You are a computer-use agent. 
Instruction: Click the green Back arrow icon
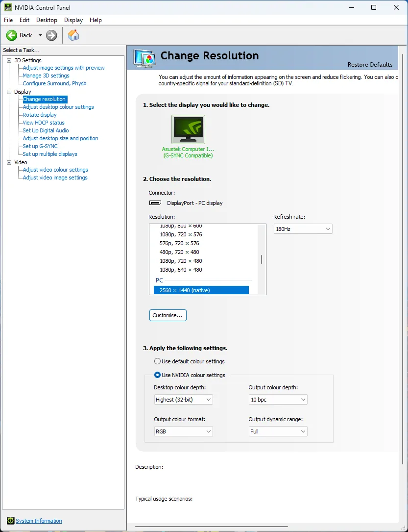pos(12,35)
